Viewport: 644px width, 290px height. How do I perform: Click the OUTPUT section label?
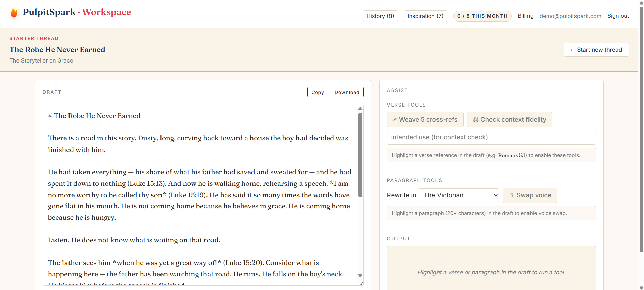click(399, 239)
